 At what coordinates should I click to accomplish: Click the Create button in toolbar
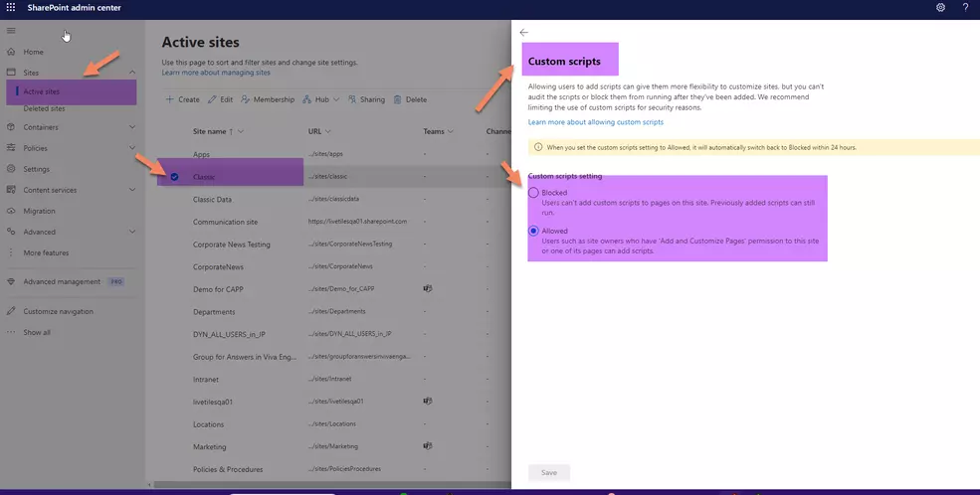pos(183,99)
